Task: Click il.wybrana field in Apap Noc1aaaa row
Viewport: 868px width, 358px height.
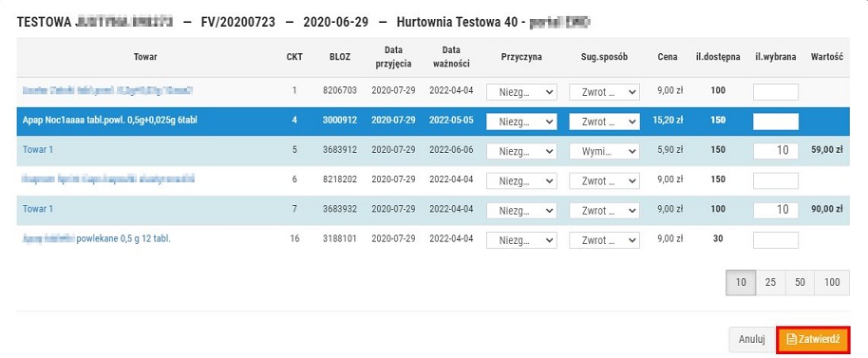Action: [x=776, y=122]
